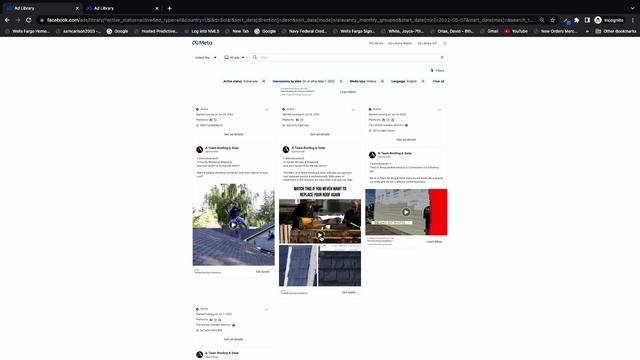Click the A-Team Roofing avatar in second ad
Viewport: 640px width, 360px height.
(286, 150)
